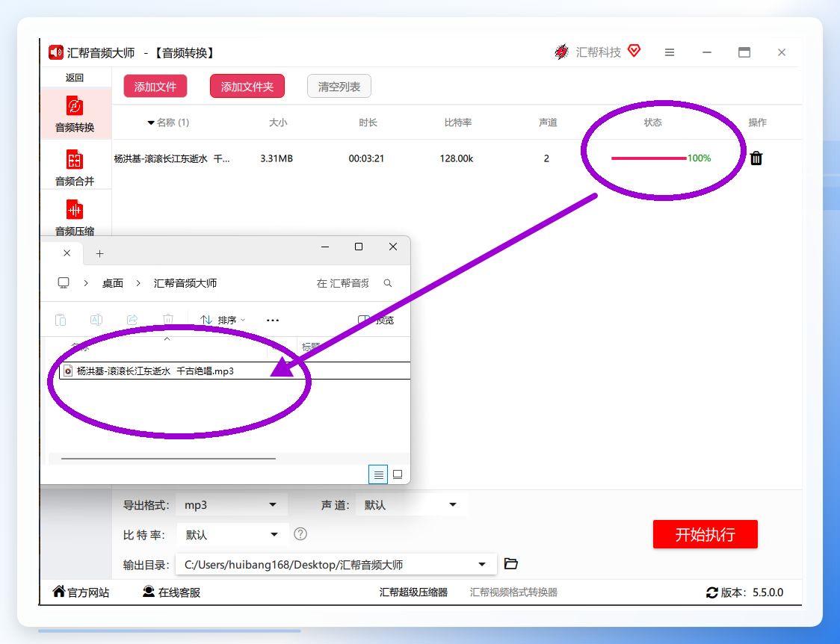This screenshot has width=840, height=644.
Task: Click the bitrate help question-mark icon
Action: pyautogui.click(x=300, y=533)
